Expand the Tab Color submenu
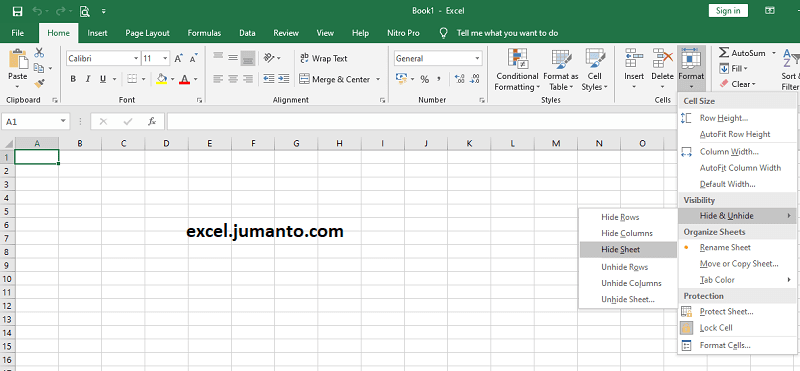This screenshot has height=371, width=800. 737,280
